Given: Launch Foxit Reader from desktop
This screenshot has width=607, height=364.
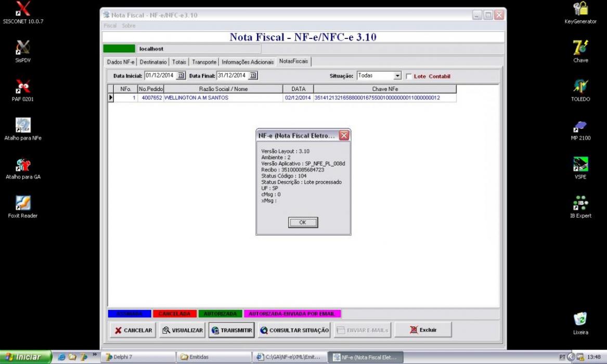Looking at the screenshot, I should point(23,207).
